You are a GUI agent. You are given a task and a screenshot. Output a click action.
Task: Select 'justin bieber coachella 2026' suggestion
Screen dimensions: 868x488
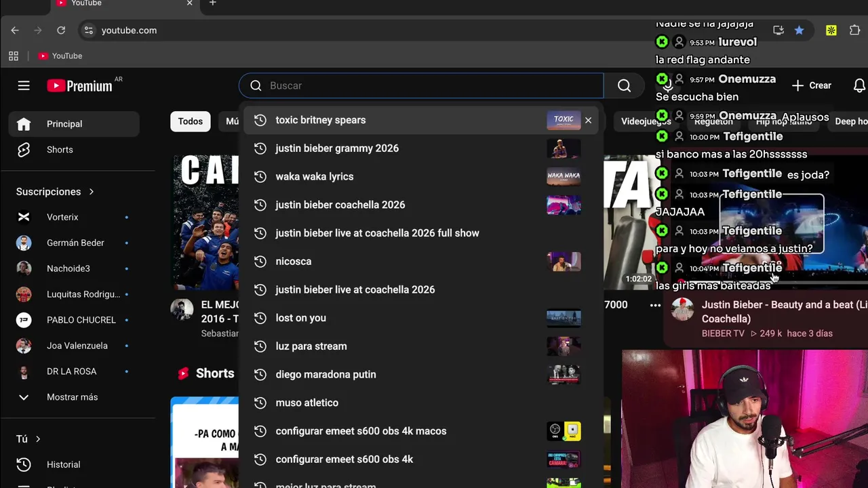pyautogui.click(x=421, y=205)
